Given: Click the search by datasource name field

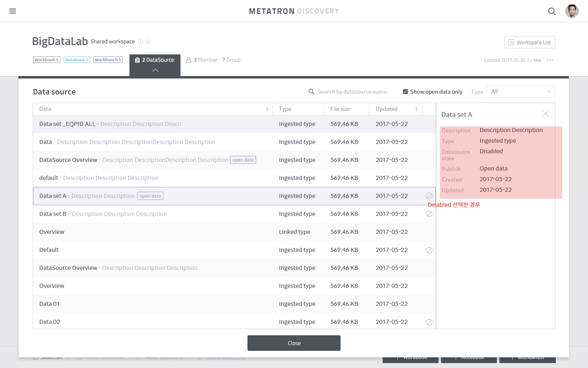Looking at the screenshot, I should point(352,92).
